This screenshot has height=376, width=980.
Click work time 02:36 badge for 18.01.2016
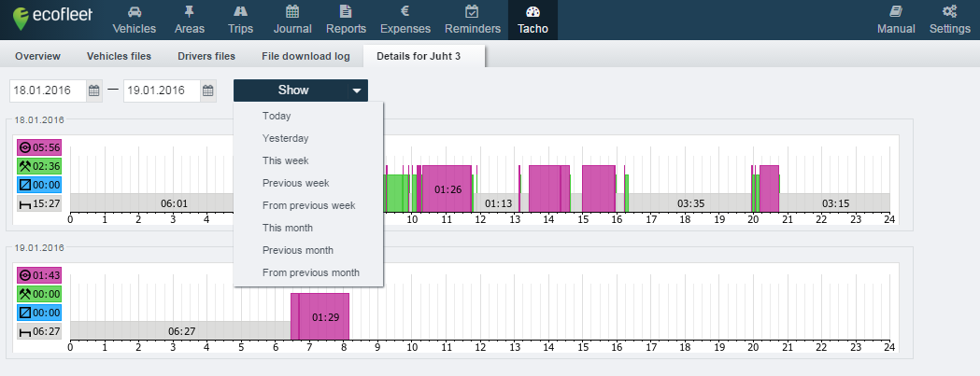click(39, 166)
